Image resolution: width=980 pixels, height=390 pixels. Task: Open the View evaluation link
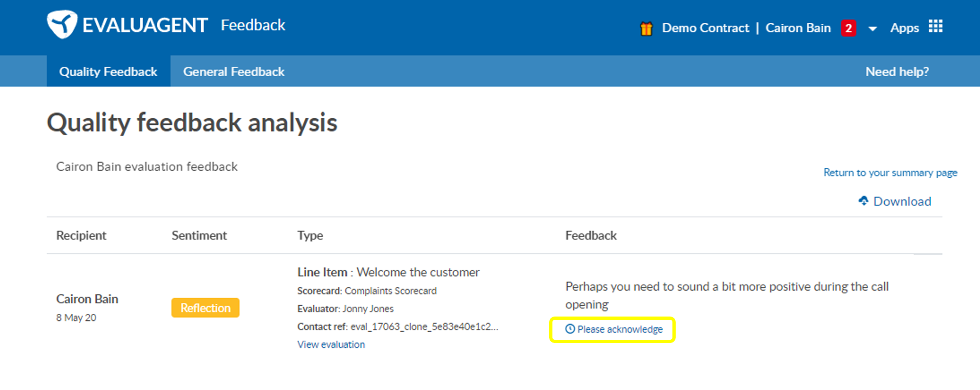pyautogui.click(x=331, y=344)
